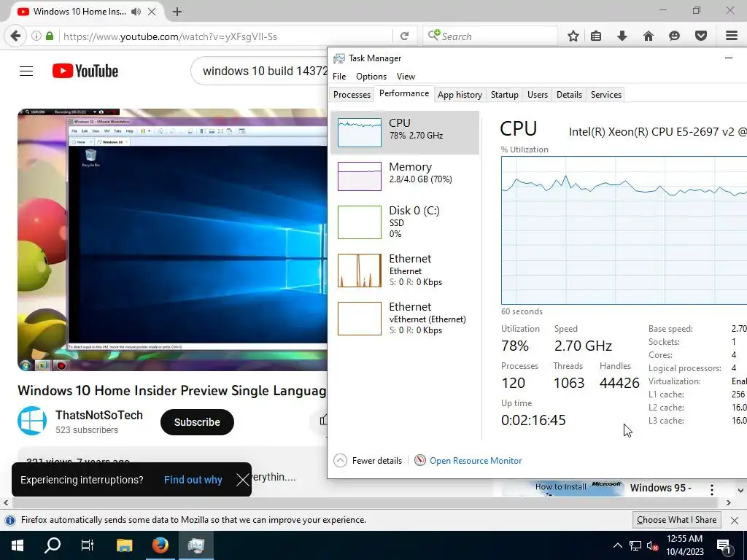747x560 pixels.
Task: Go to Firefox home page icon
Action: (648, 36)
